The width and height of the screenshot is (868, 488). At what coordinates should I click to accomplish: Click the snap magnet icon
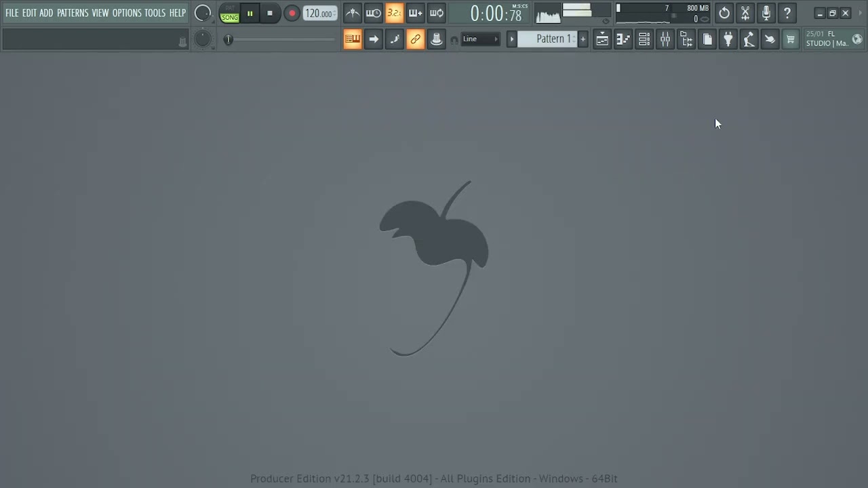tap(454, 40)
